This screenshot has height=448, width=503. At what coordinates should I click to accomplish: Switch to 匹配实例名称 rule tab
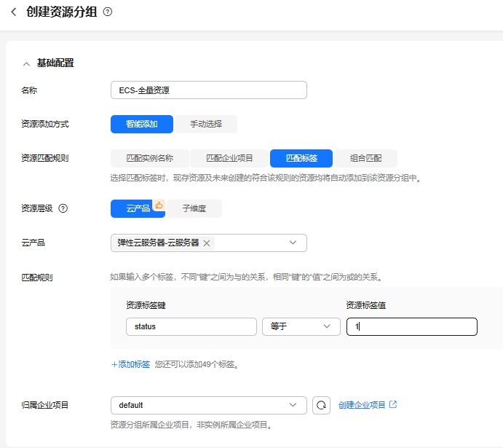click(x=149, y=158)
